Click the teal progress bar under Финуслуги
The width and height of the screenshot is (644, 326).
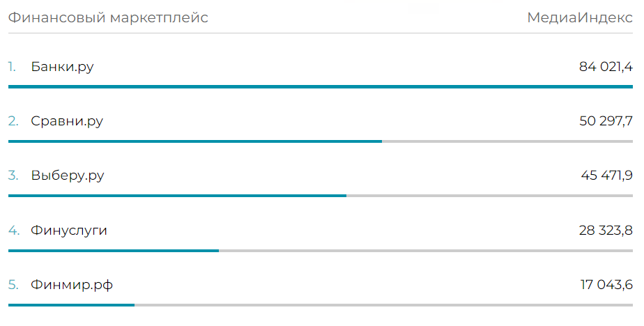pyautogui.click(x=114, y=251)
